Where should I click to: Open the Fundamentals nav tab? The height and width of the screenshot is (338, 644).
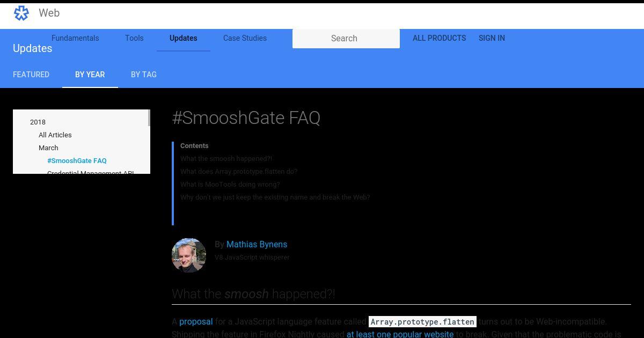[75, 38]
